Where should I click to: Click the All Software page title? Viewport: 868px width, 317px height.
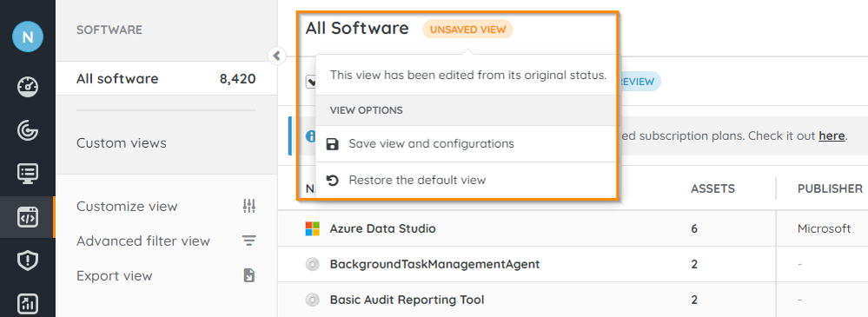357,28
